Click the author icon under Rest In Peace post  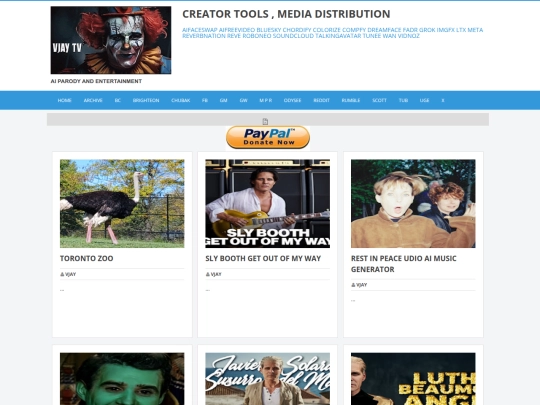point(353,285)
